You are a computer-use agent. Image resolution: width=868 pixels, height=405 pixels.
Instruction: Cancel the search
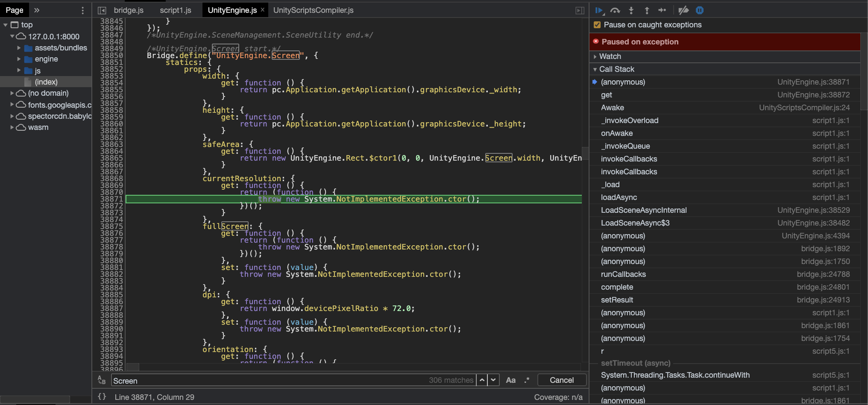point(562,380)
